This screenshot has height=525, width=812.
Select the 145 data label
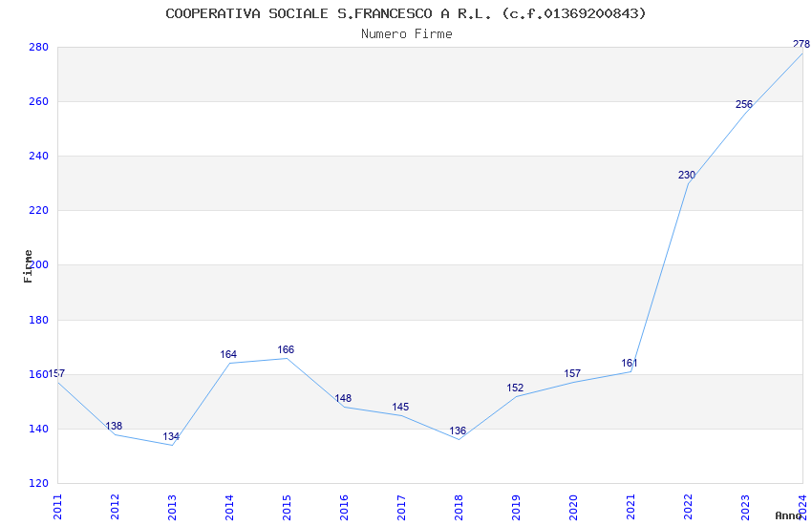[x=400, y=407]
